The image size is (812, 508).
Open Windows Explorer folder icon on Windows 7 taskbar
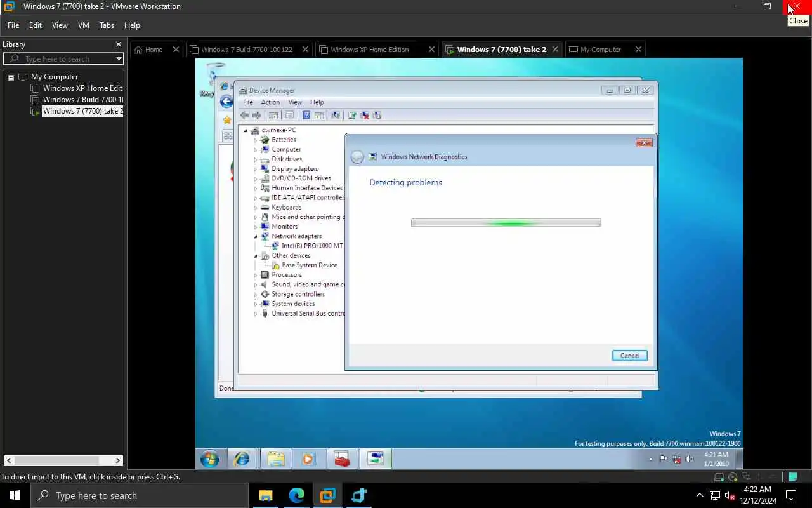pos(275,458)
